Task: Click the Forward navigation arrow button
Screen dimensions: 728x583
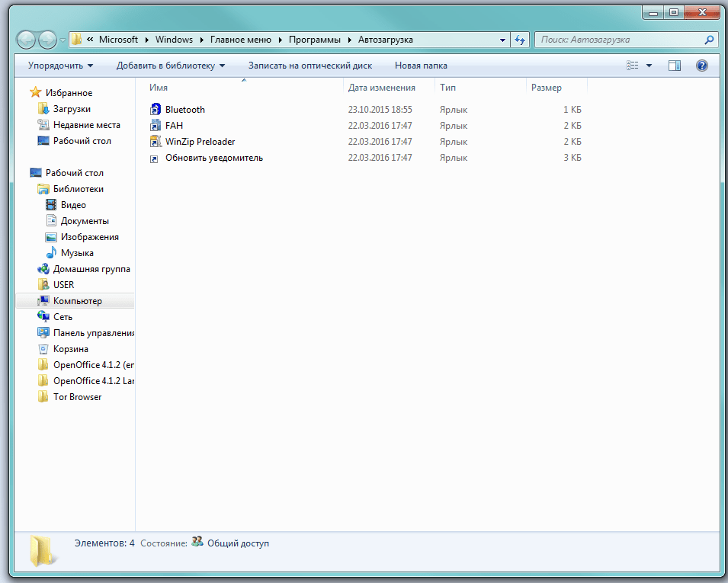Action: click(x=47, y=40)
